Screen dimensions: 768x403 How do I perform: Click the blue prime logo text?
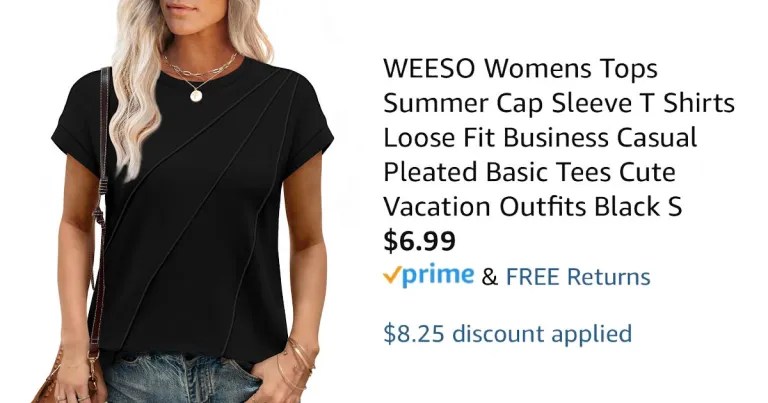(x=438, y=276)
